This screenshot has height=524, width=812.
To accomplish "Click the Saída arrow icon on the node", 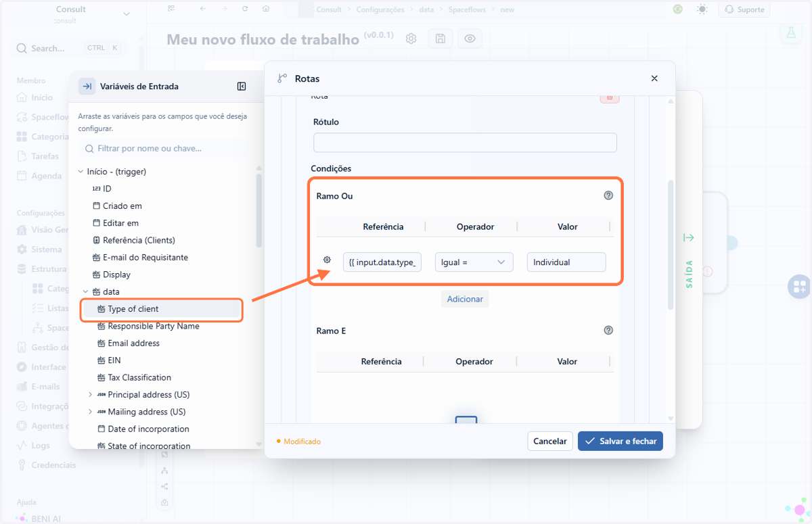I will click(689, 237).
